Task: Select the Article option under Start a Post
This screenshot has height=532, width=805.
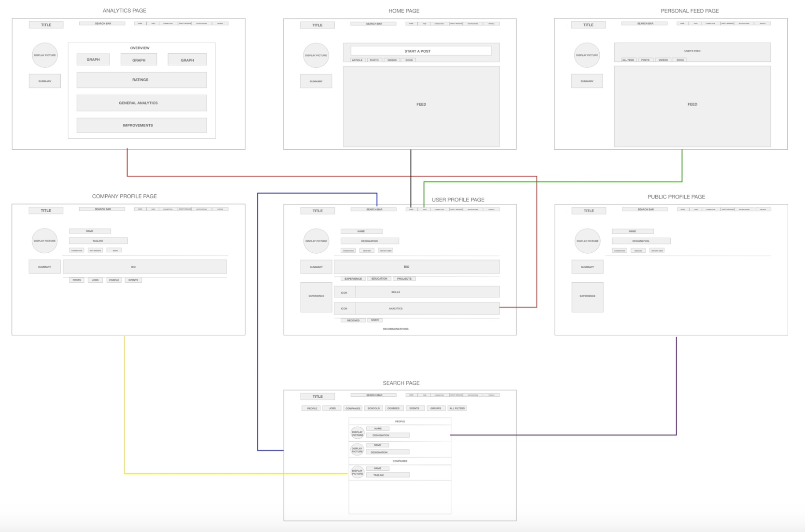Action: click(x=357, y=60)
